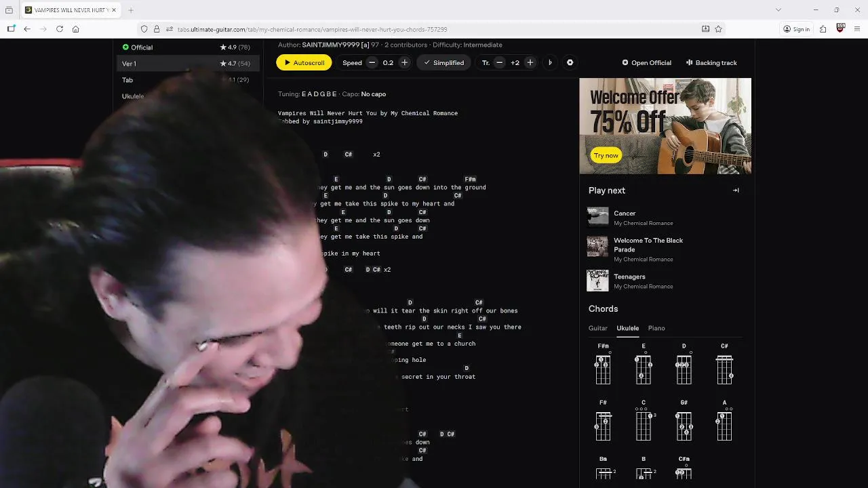Click the F#m chord above lyrics

470,180
